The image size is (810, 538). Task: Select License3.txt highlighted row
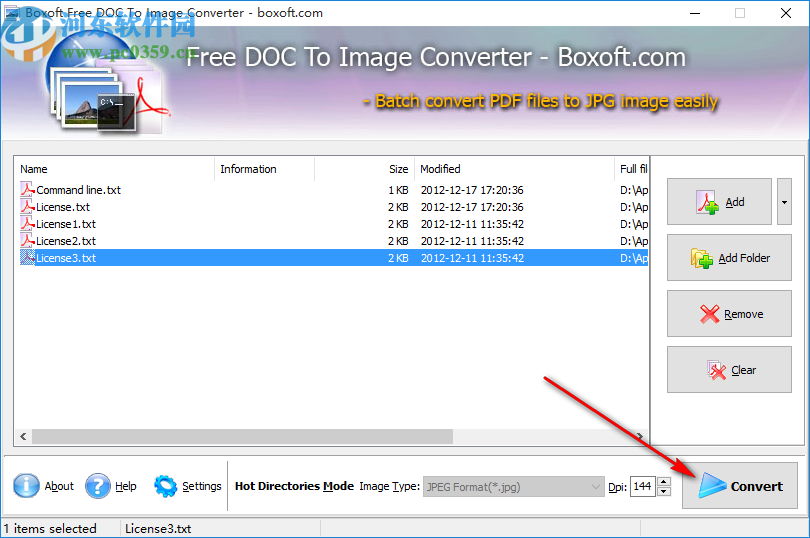[x=333, y=258]
